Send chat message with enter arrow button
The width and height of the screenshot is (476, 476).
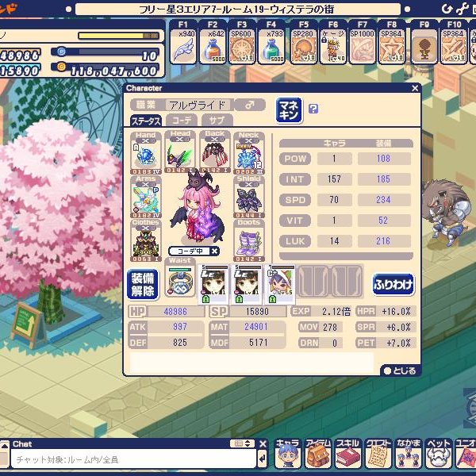(x=263, y=459)
